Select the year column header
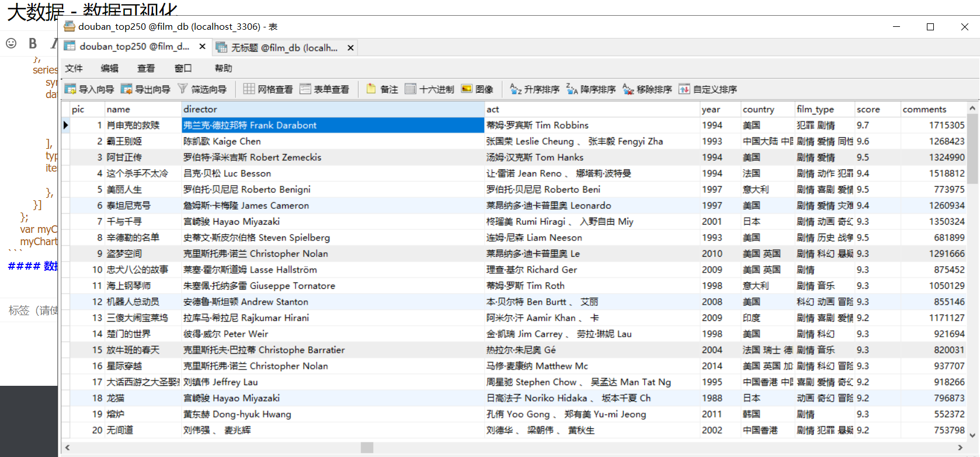Image resolution: width=980 pixels, height=457 pixels. tap(720, 109)
